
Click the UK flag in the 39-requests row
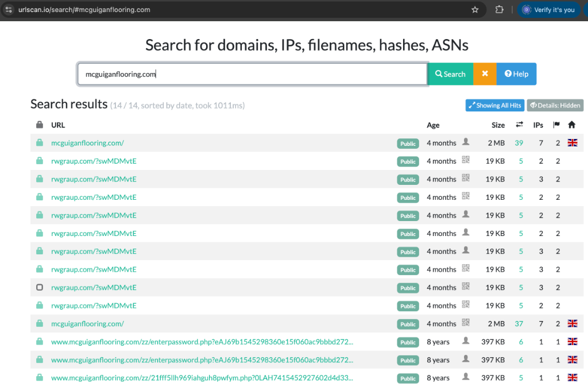pos(572,143)
